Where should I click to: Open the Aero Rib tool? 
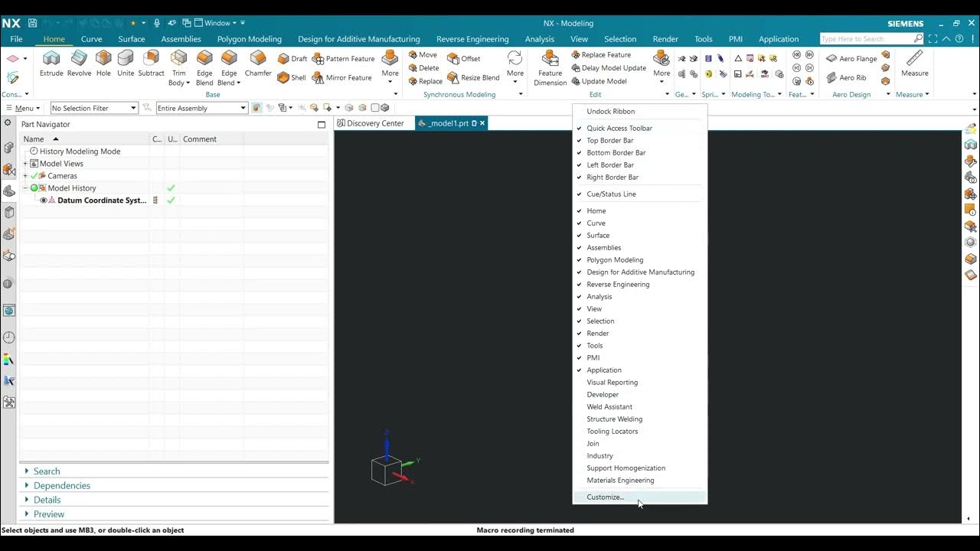846,77
